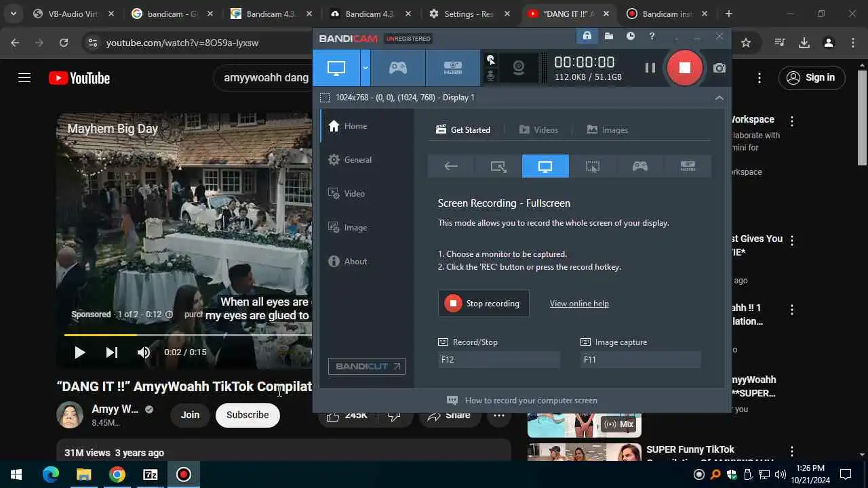Screen dimensions: 868x488
Task: Open Amyy W channel avatar
Action: pos(70,415)
